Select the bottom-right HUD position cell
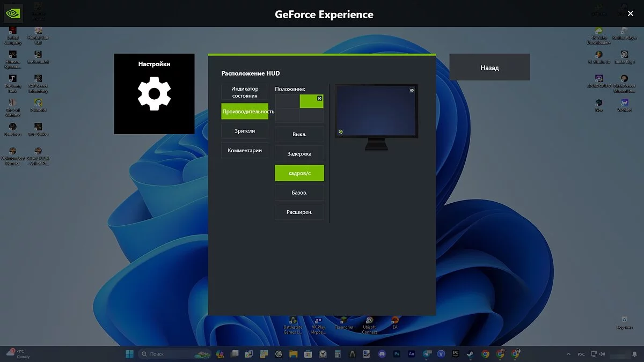644x362 pixels. pos(311,115)
